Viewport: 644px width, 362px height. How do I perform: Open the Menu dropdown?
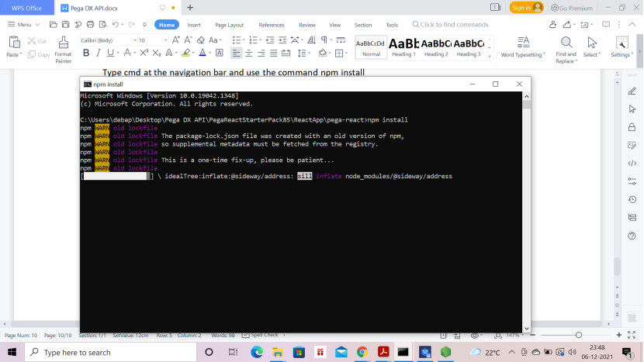(24, 25)
